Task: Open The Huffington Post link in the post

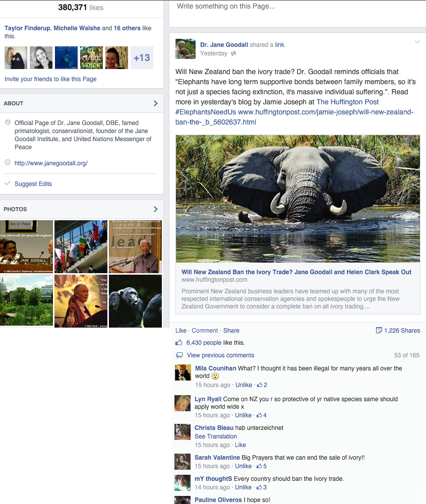Action: point(347,102)
